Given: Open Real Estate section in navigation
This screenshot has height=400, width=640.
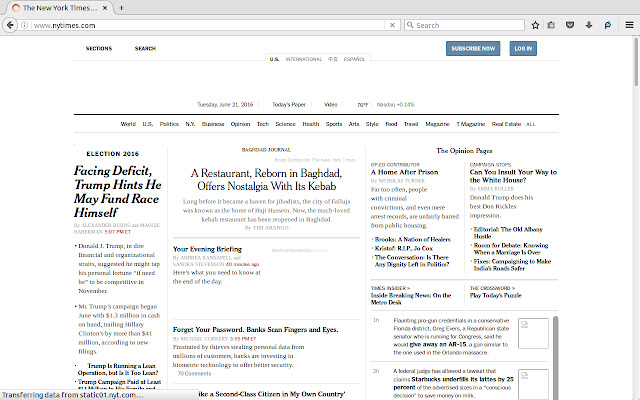Looking at the screenshot, I should [x=506, y=124].
